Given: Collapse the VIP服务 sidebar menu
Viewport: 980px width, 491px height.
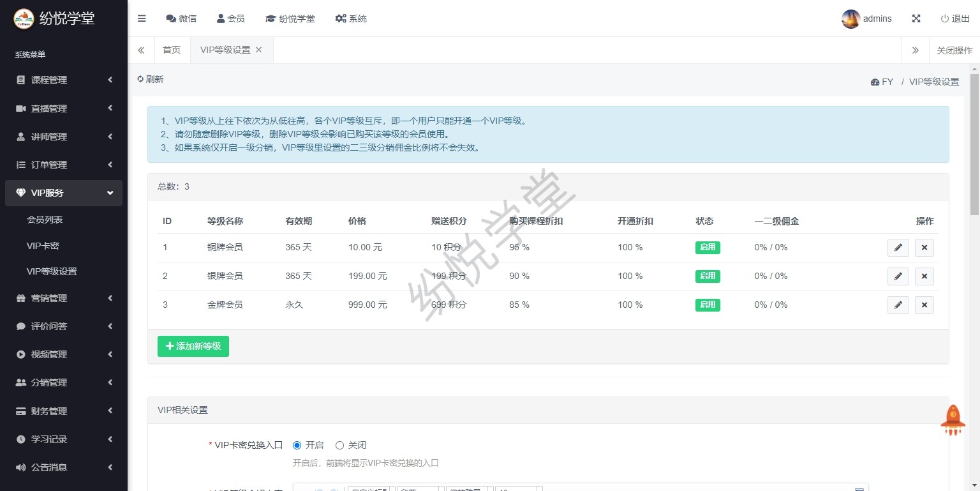Looking at the screenshot, I should click(x=64, y=193).
